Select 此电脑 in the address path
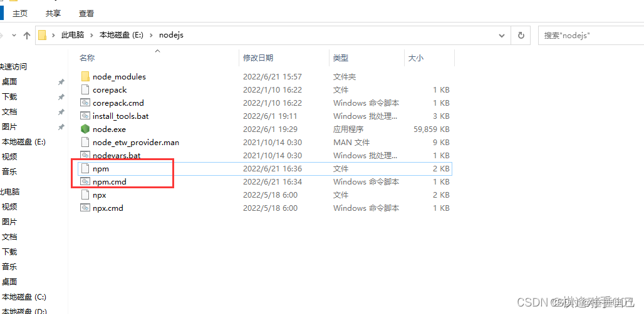Viewport: 644px width, 314px height. tap(73, 35)
